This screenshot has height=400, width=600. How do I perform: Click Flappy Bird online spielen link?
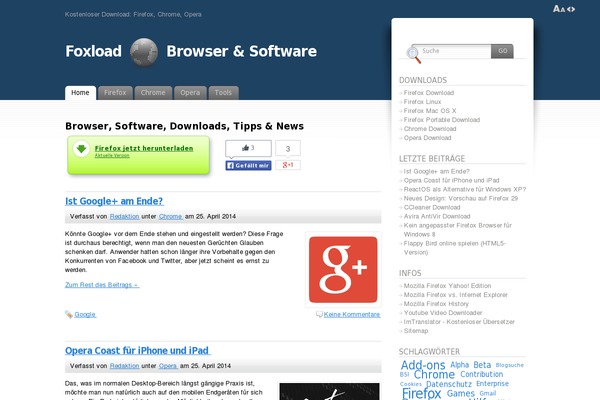455,248
